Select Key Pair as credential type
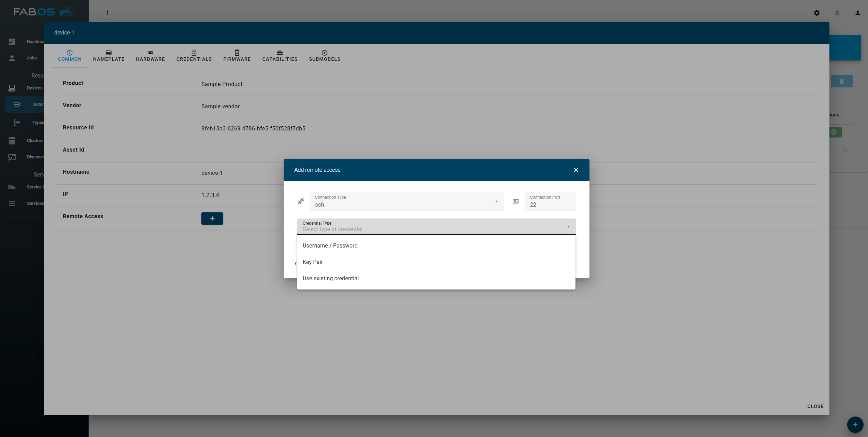This screenshot has width=868, height=437. point(313,262)
